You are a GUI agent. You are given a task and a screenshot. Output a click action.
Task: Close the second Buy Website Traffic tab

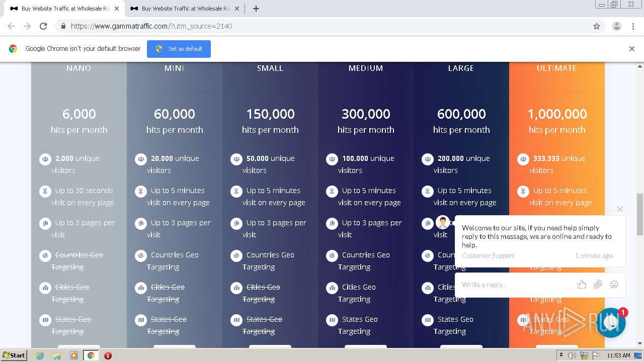(x=237, y=9)
